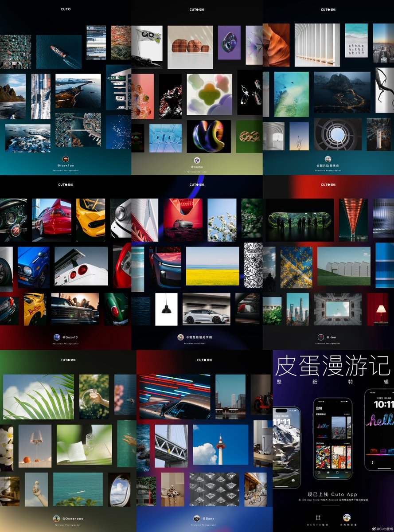Open the white arched corridor photo
Viewport: 394px width, 532px height.
[317, 45]
